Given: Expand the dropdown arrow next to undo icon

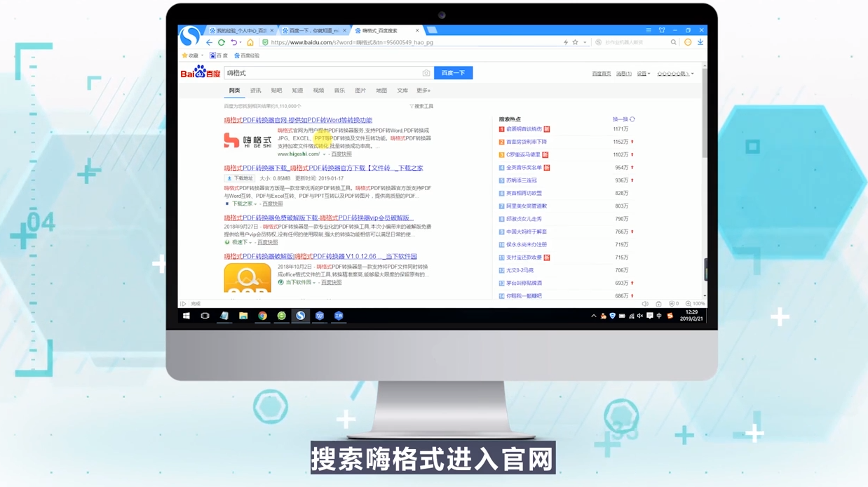Looking at the screenshot, I should click(x=240, y=43).
